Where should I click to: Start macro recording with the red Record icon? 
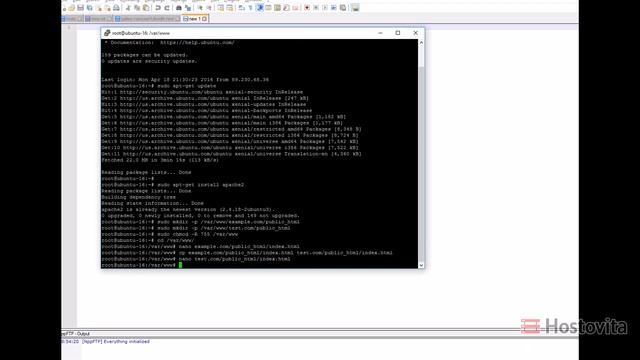[307, 8]
